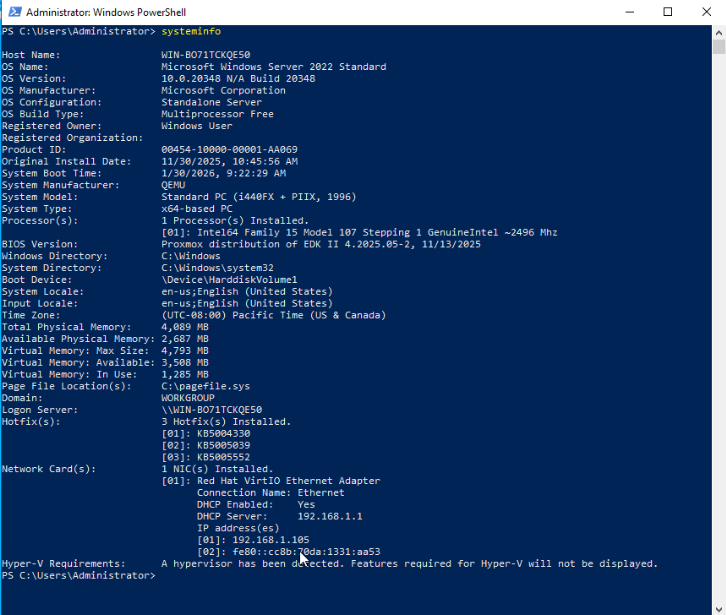Click hotfix KB5005039
The image size is (726, 615).
tap(223, 446)
